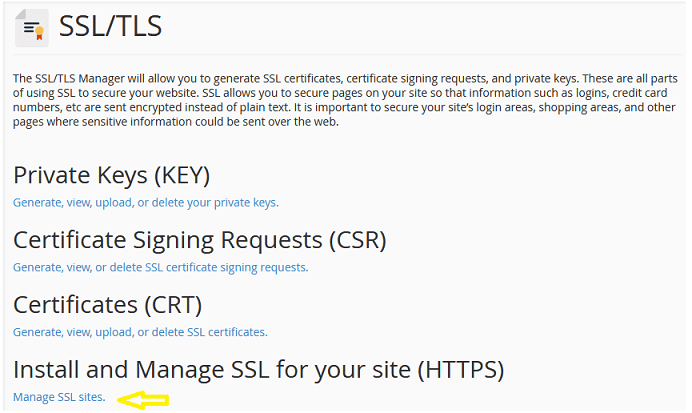
Task: Click the Private Keys heading text
Action: coord(111,175)
